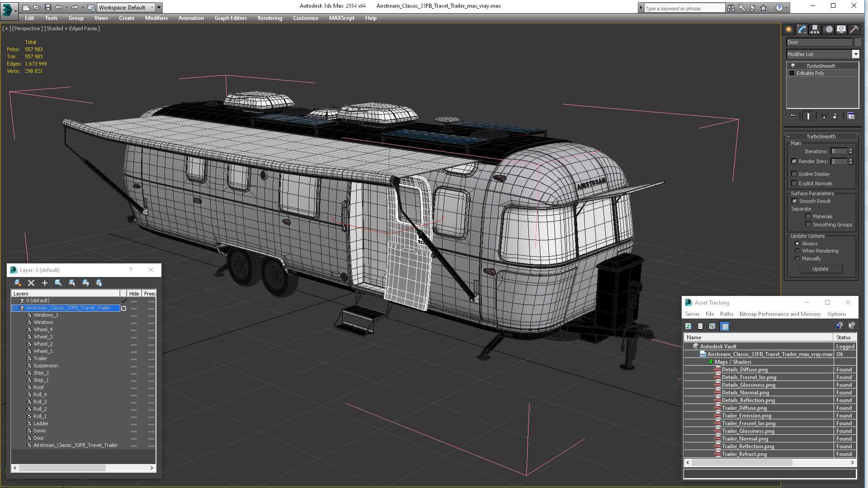The image size is (868, 488).
Task: Click the [Perspective] viewport label
Action: click(28, 28)
